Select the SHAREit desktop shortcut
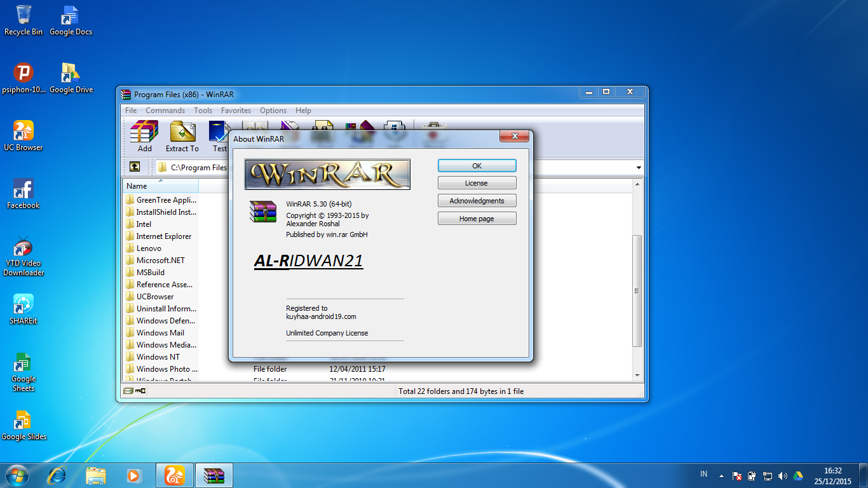The width and height of the screenshot is (868, 488). click(24, 309)
